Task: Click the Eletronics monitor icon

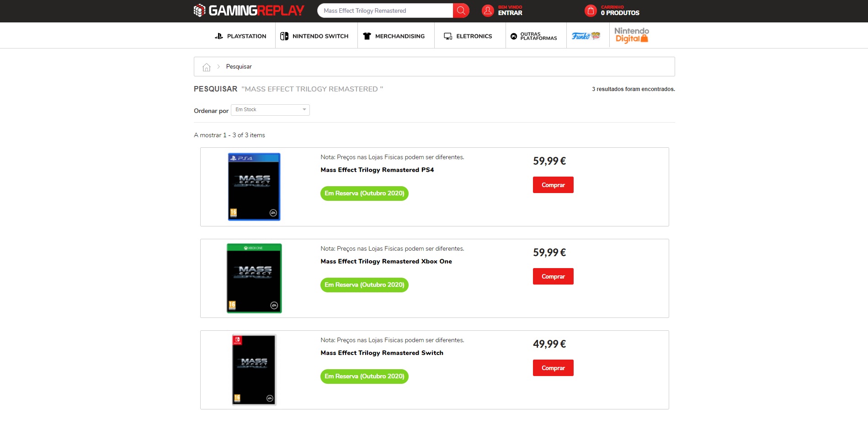Action: point(448,36)
